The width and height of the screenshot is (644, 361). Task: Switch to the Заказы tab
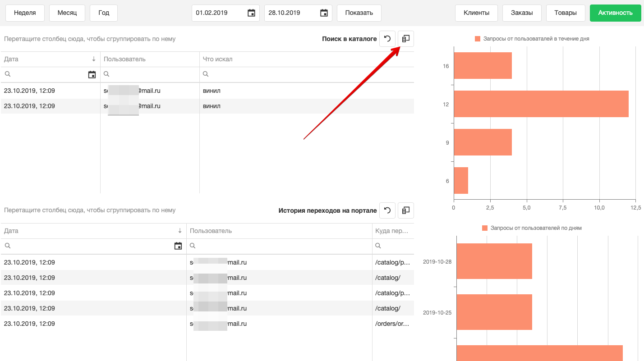coord(522,13)
